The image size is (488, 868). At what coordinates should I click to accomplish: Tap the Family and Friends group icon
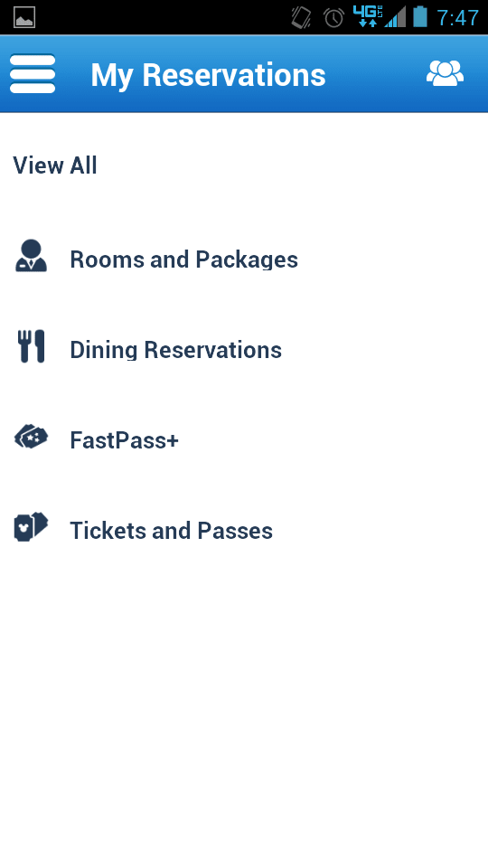click(x=445, y=73)
